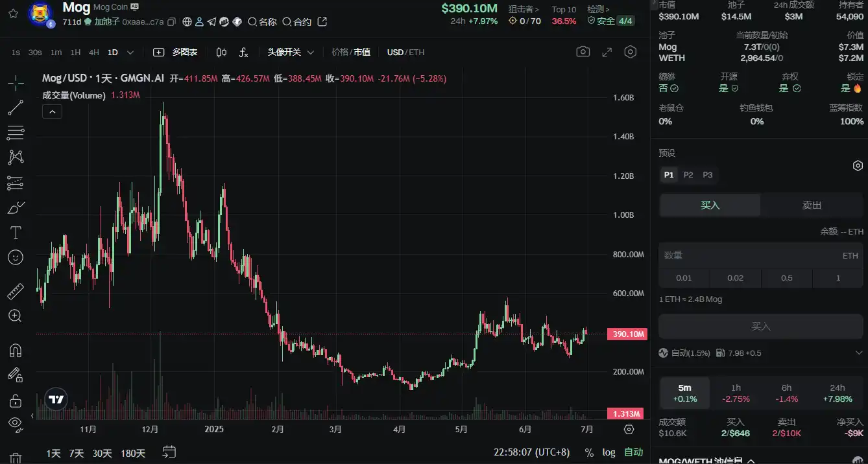This screenshot has height=464, width=868.
Task: Take a chart snapshot with camera icon
Action: (x=583, y=52)
